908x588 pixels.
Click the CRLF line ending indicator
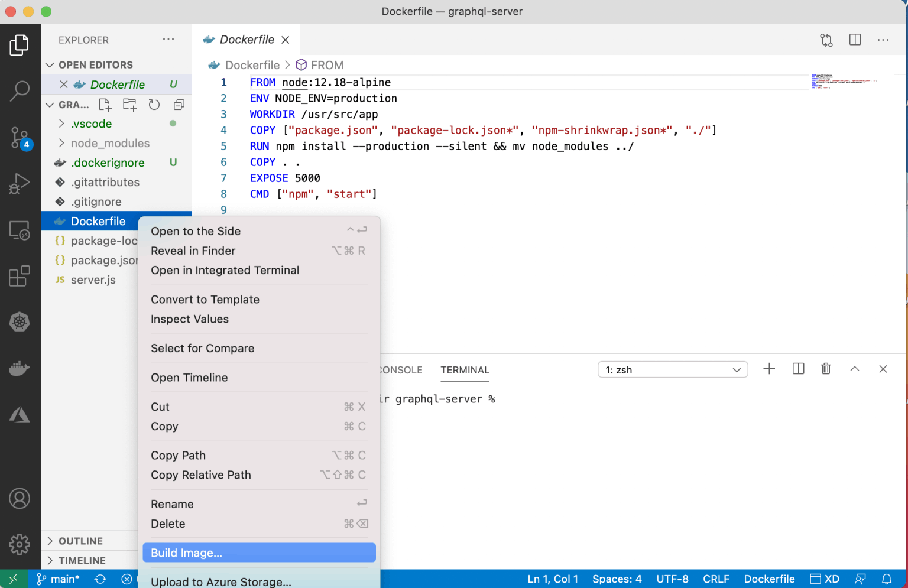[x=716, y=579]
